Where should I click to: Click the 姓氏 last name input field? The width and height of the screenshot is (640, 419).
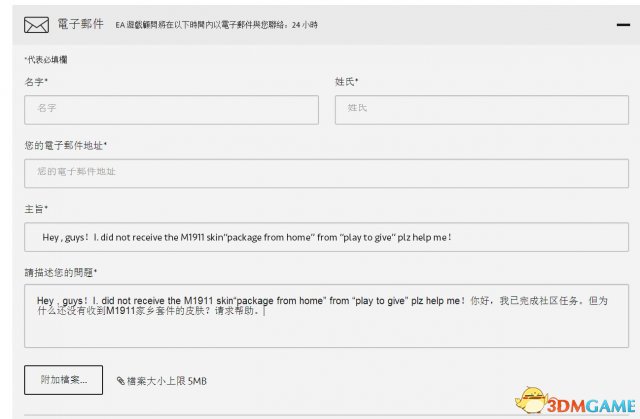(482, 110)
